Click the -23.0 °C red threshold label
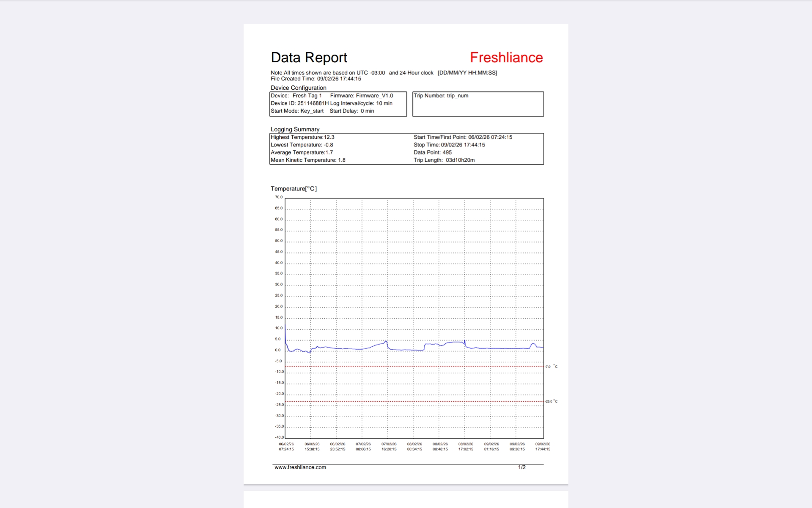Image resolution: width=812 pixels, height=508 pixels. (x=551, y=401)
